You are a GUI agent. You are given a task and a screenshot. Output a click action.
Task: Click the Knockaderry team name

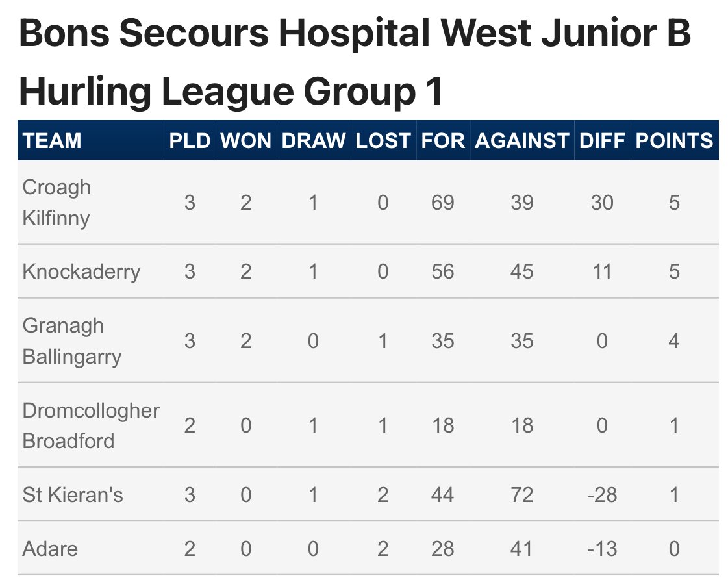pyautogui.click(x=81, y=271)
